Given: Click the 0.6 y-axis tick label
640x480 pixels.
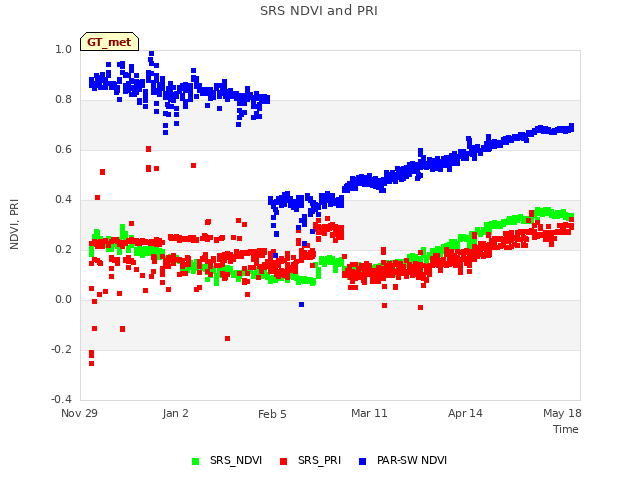Looking at the screenshot, I should pos(63,149).
